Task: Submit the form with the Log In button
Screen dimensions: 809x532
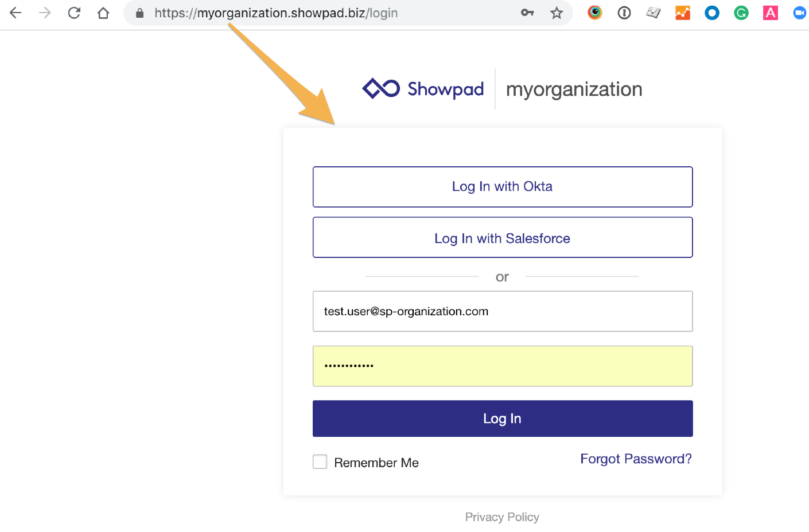Action: coord(503,418)
